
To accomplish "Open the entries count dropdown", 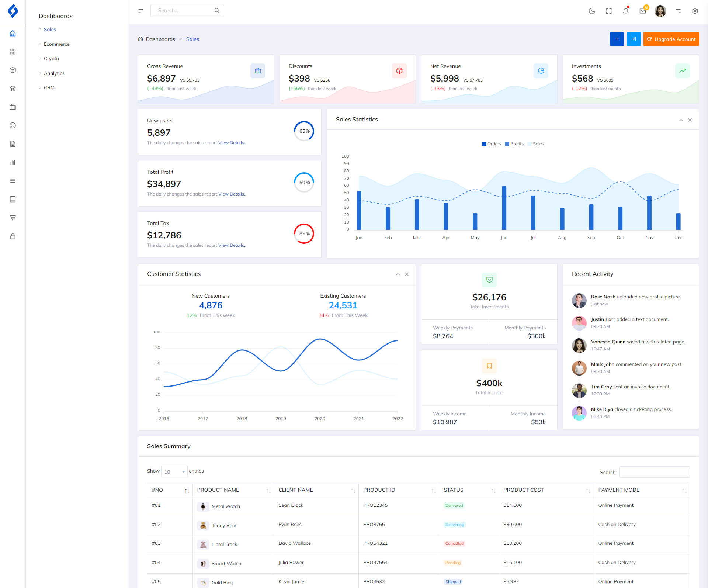I will pos(174,472).
